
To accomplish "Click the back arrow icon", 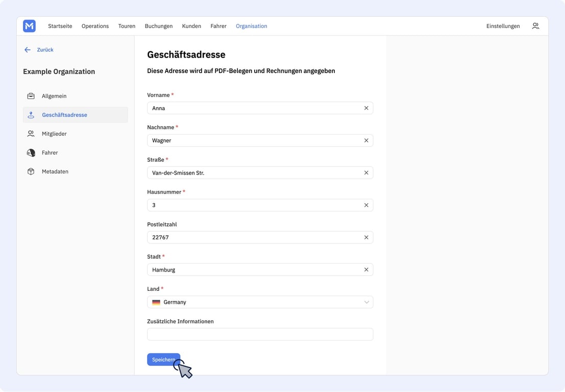I will [28, 50].
